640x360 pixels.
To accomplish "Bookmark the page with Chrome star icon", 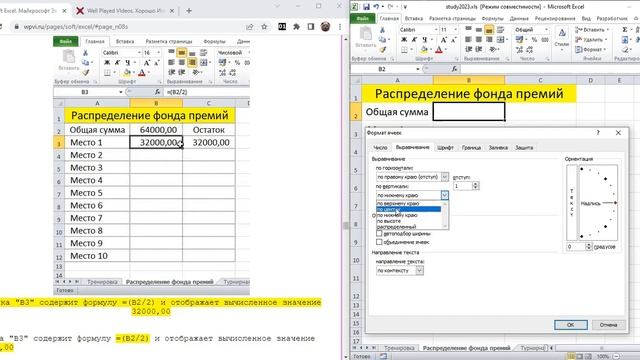I will pyautogui.click(x=264, y=27).
